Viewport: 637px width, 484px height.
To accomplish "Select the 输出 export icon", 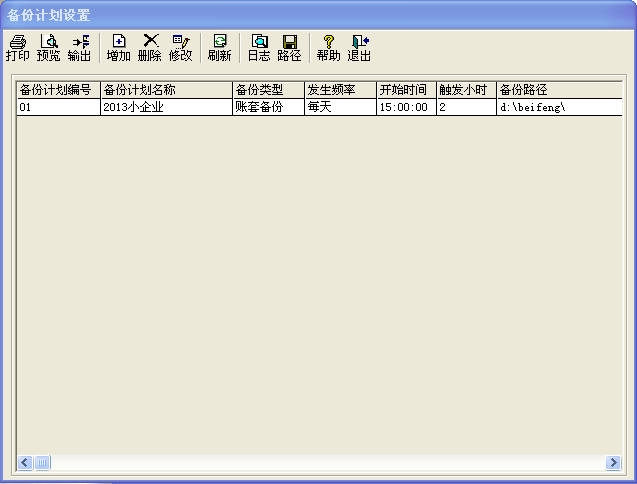I will tap(79, 48).
